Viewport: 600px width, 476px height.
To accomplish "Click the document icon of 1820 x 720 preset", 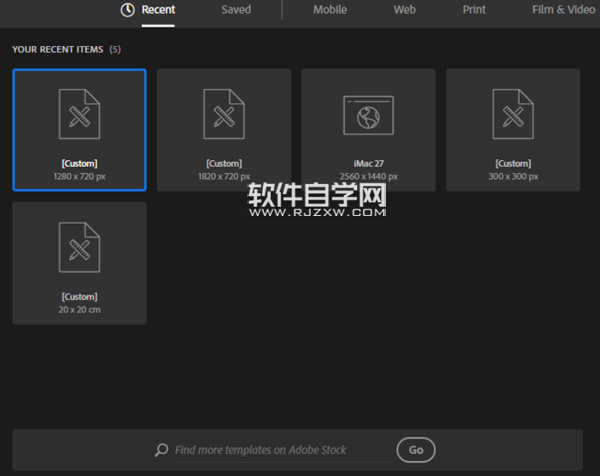I will click(224, 114).
